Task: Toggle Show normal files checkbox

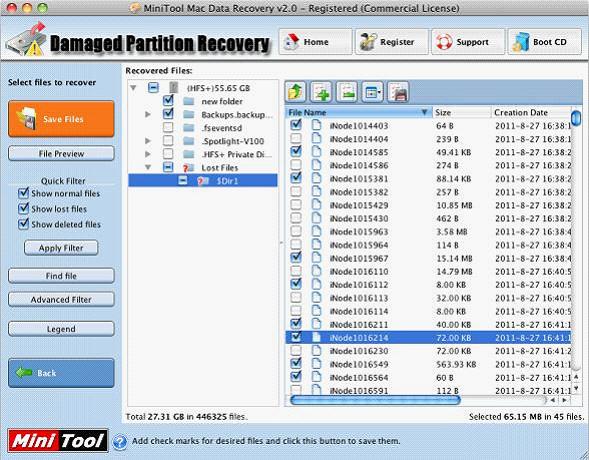Action: click(23, 193)
